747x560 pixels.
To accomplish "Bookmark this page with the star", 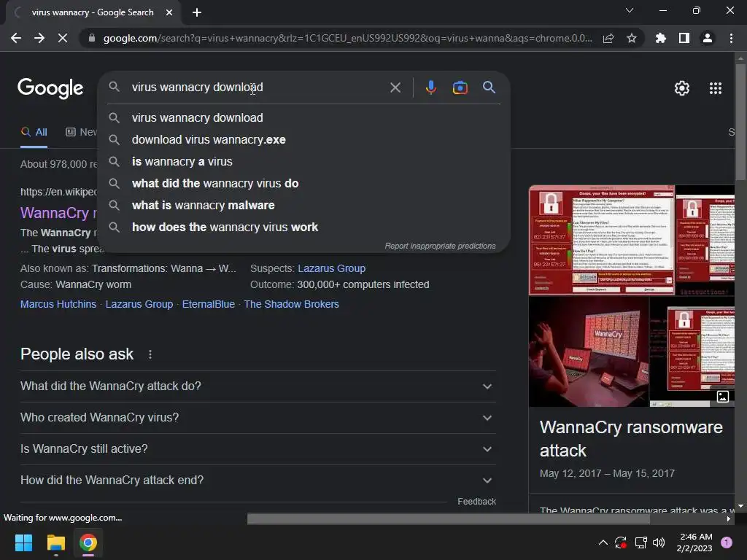I will pyautogui.click(x=632, y=38).
